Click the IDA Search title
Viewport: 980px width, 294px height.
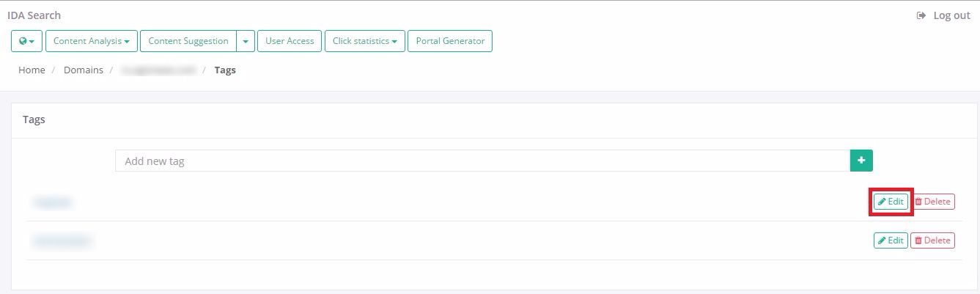34,15
